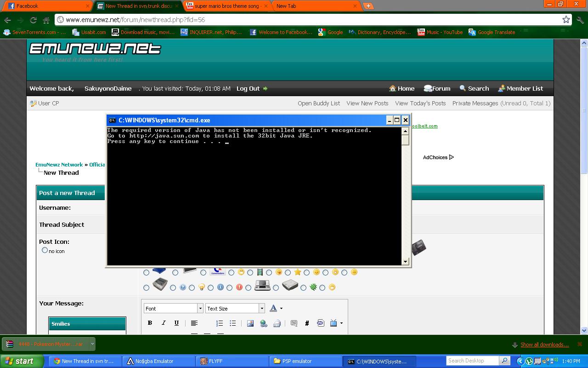This screenshot has width=588, height=368.
Task: Toggle bold formatting in message editor
Action: 150,323
